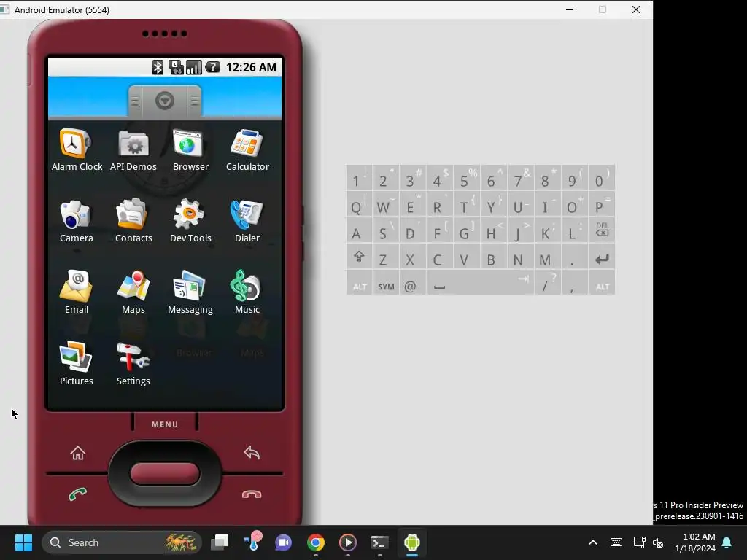This screenshot has width=747, height=560.
Task: Click the G key on emulator keyboard
Action: (467, 231)
